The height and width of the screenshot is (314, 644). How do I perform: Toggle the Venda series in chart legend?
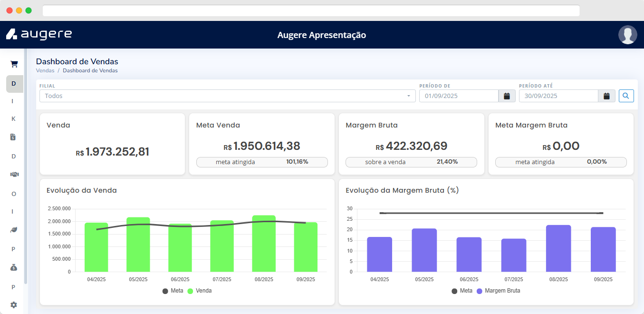click(200, 291)
